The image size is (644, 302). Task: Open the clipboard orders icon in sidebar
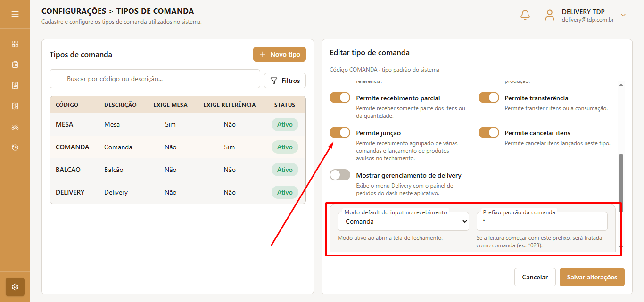(x=15, y=65)
